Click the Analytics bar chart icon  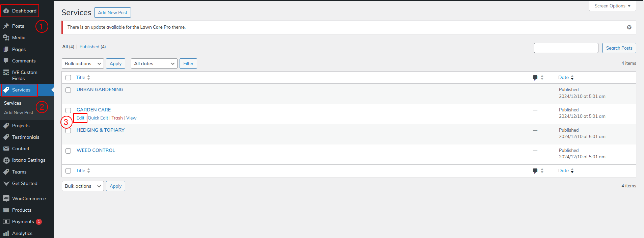click(x=6, y=233)
